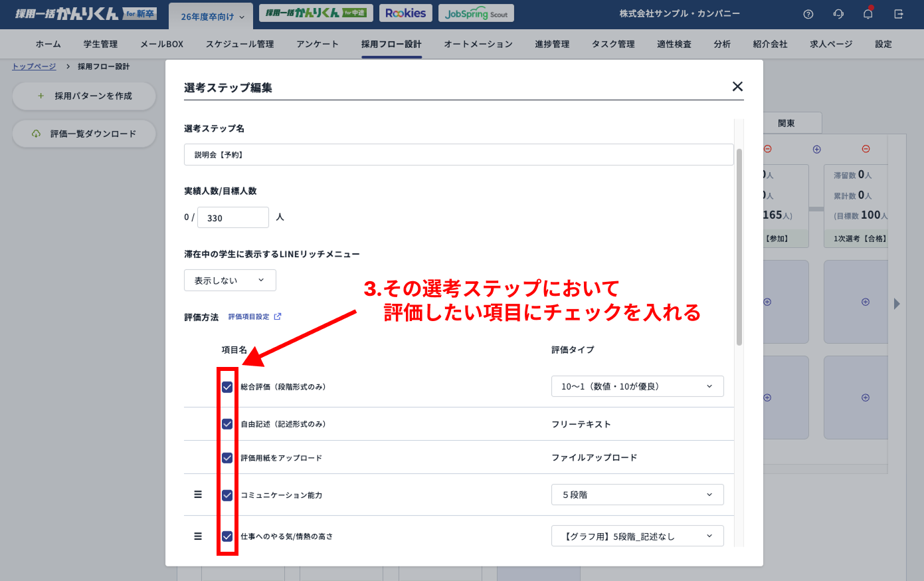924x581 pixels.
Task: Open the スケジュール管理 menu
Action: [240, 44]
